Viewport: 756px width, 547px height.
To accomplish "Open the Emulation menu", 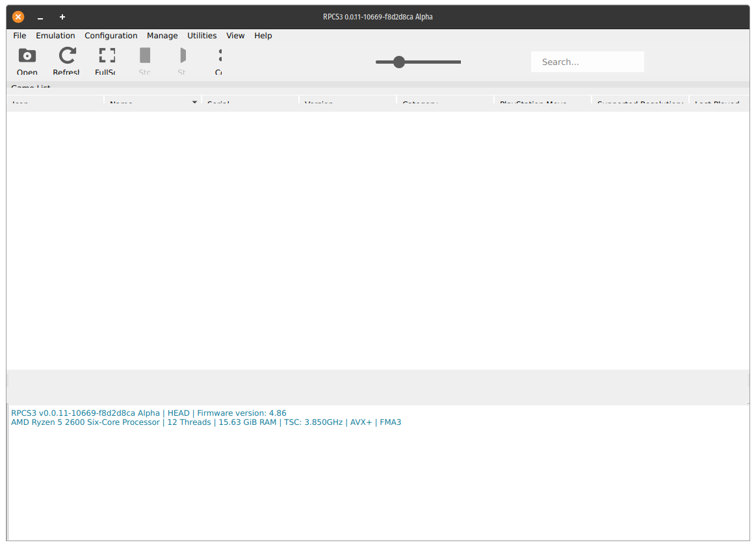I will (x=55, y=36).
